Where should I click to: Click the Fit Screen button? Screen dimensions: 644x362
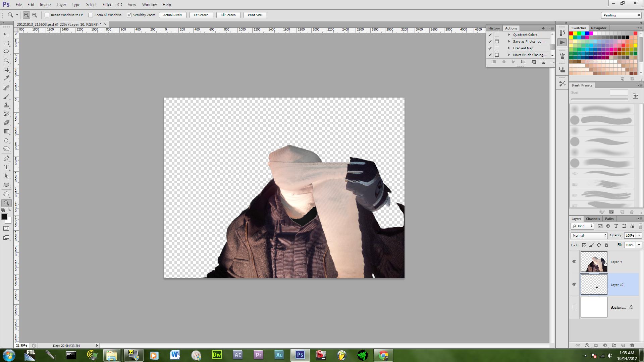[x=201, y=15]
